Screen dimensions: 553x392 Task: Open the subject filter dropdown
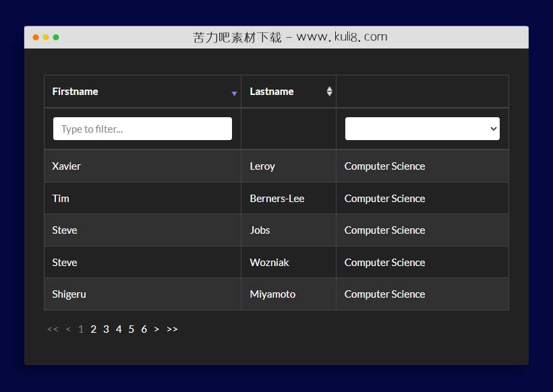point(422,129)
